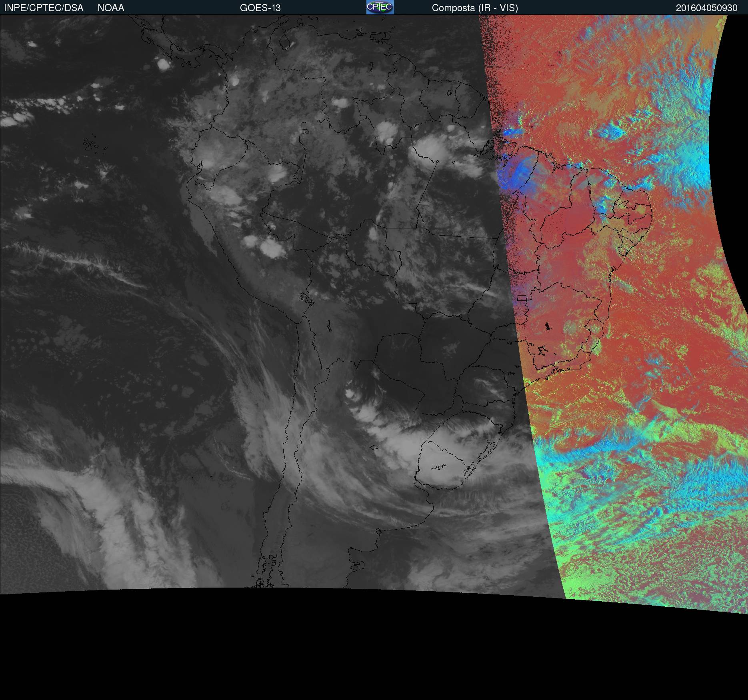Select the Composta (IR - VIS) title
Image resolution: width=748 pixels, height=700 pixels.
[475, 8]
